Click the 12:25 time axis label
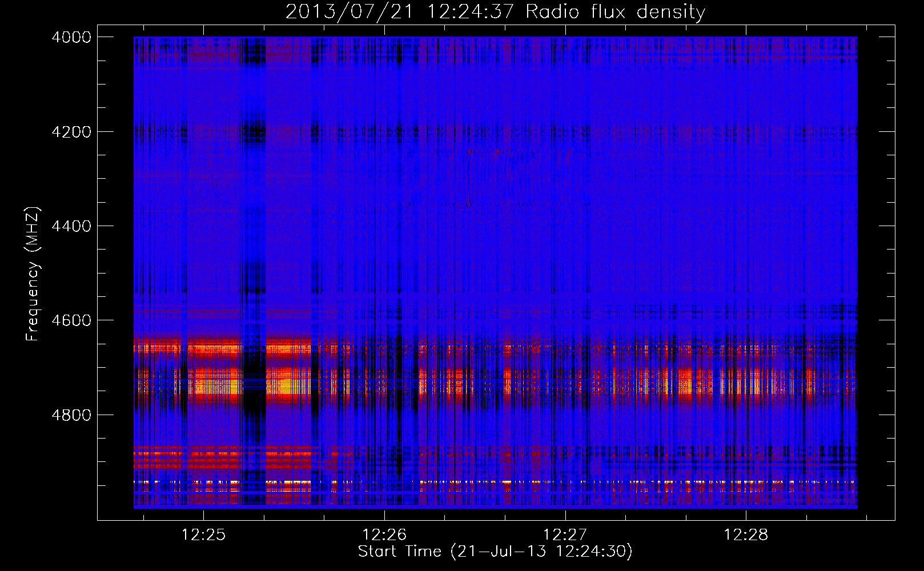924x571 pixels. tap(203, 534)
